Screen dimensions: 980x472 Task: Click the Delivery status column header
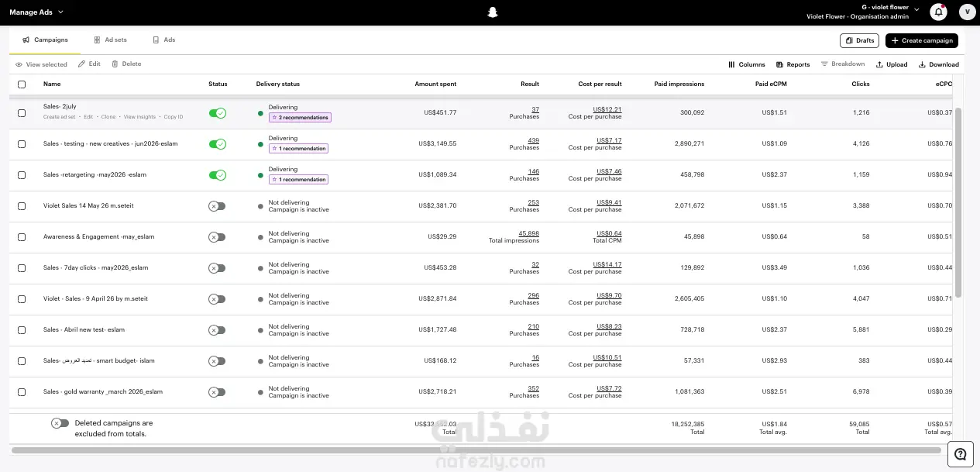tap(278, 84)
